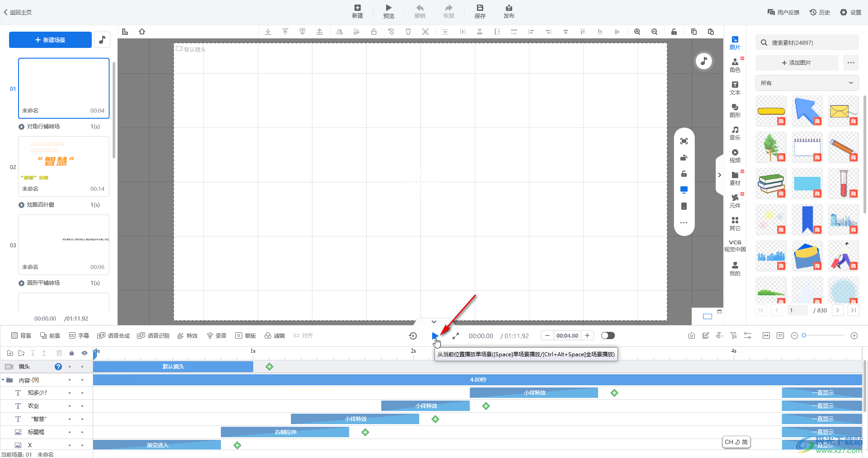Viewport: 868px width, 458px height.
Task: Open the 预览 preview button
Action: (x=388, y=11)
